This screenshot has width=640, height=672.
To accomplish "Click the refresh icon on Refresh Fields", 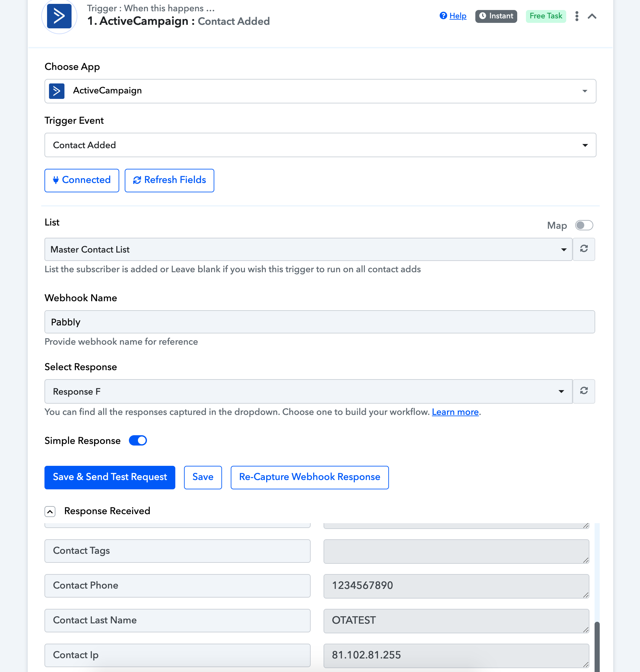I will click(137, 180).
